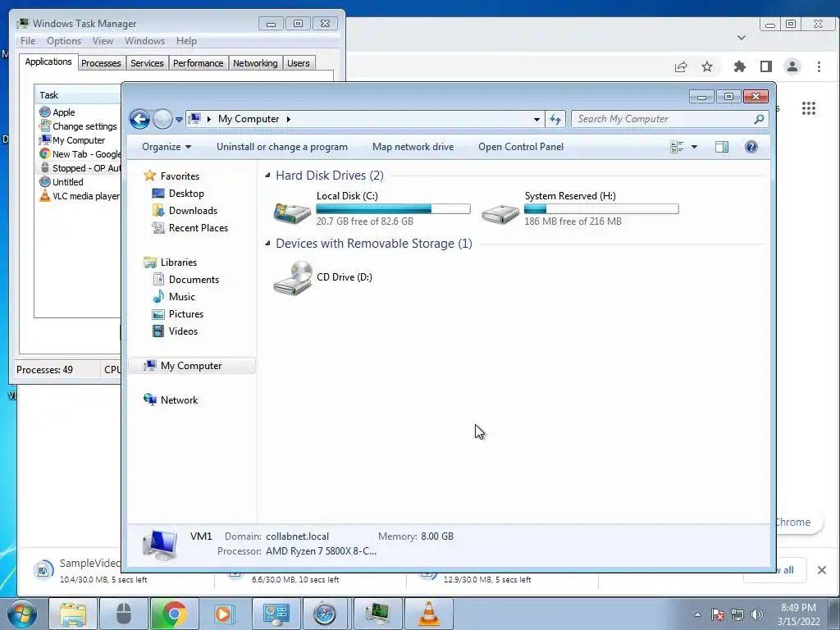Click Open Control Panel

click(x=521, y=147)
